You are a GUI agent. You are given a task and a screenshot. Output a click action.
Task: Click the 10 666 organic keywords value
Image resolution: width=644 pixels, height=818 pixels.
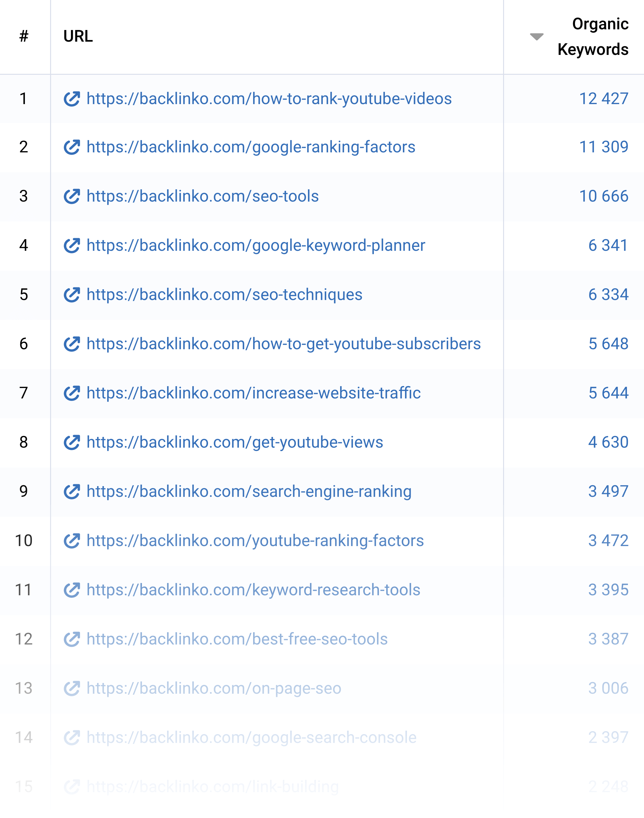[604, 196]
